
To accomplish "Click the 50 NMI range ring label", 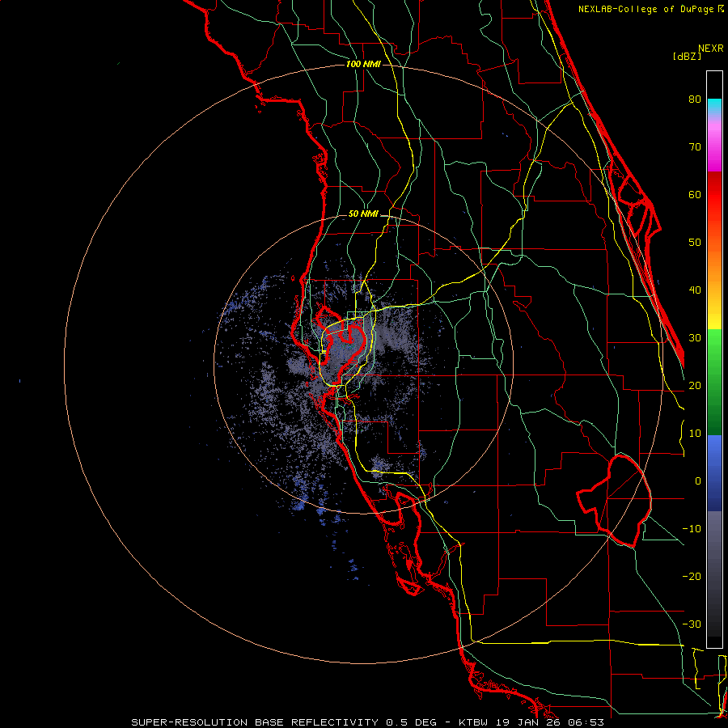I will pos(363,214).
